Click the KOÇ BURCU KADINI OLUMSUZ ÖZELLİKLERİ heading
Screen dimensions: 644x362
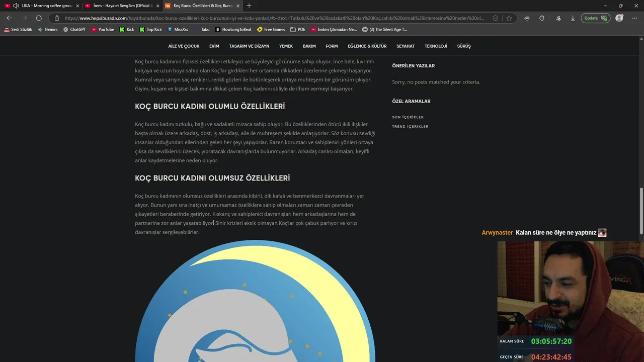pos(212,178)
